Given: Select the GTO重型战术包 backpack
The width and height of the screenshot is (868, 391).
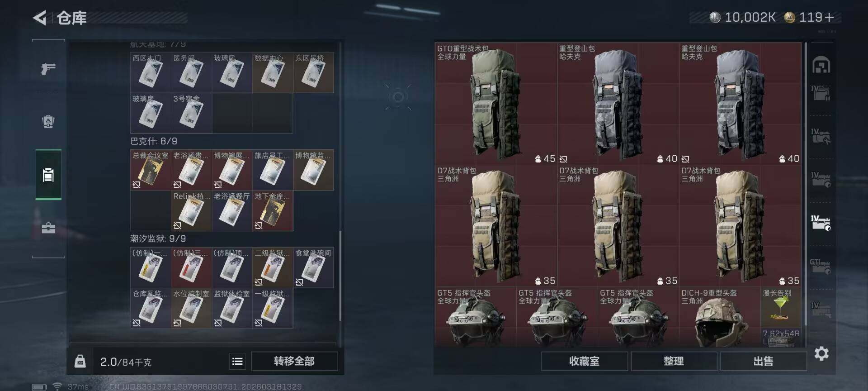Looking at the screenshot, I should [496, 104].
